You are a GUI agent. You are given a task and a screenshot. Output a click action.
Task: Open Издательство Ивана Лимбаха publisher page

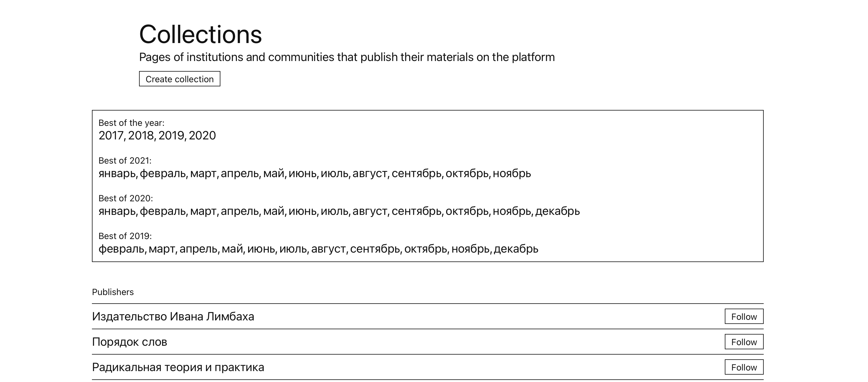173,317
